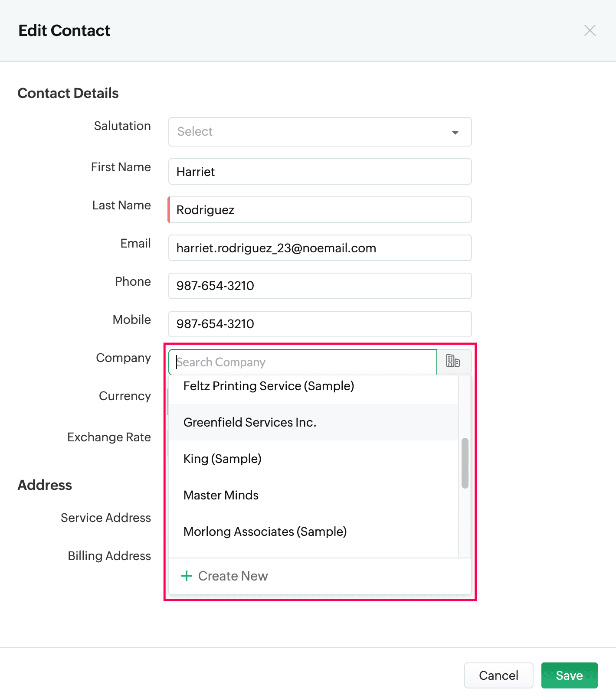This screenshot has height=698, width=616.
Task: Select Feltz Printing Service (Sample)
Action: pyautogui.click(x=269, y=386)
